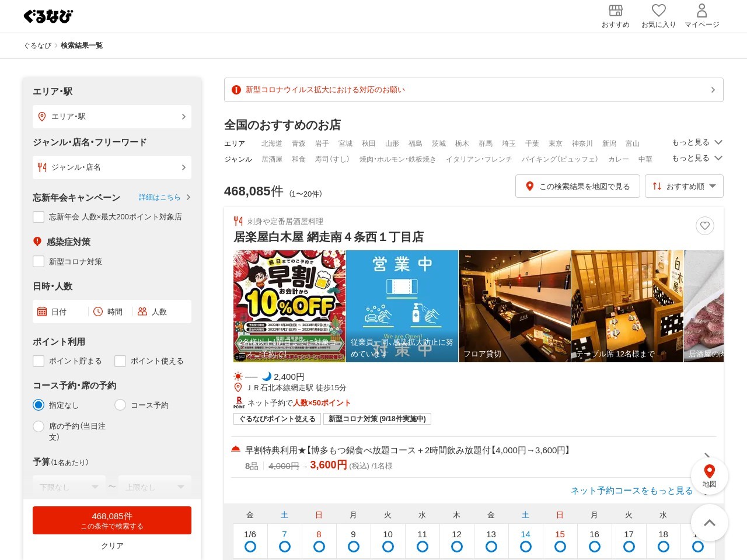Filter by genre 寿司(すし)

(333, 159)
